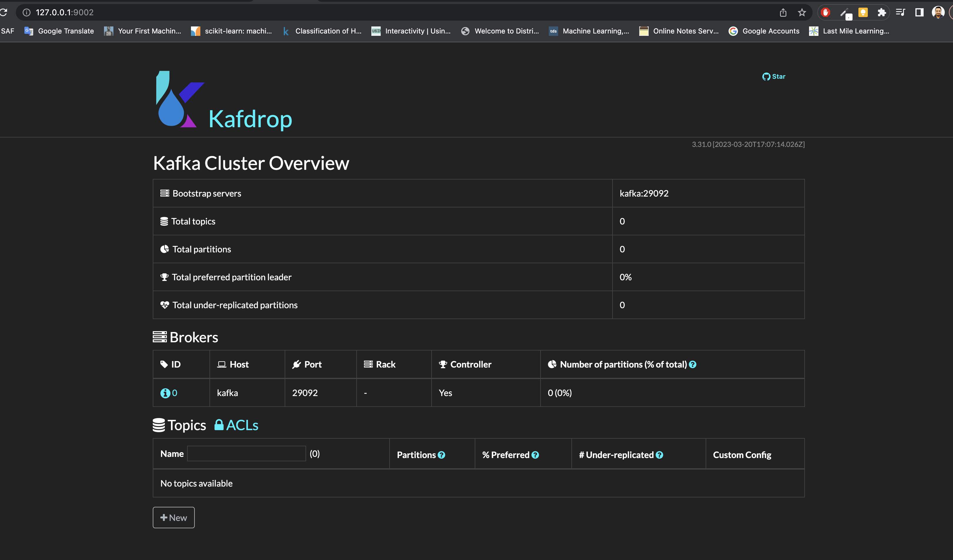The image size is (953, 560).
Task: Open the media control playlist icon
Action: tap(900, 12)
